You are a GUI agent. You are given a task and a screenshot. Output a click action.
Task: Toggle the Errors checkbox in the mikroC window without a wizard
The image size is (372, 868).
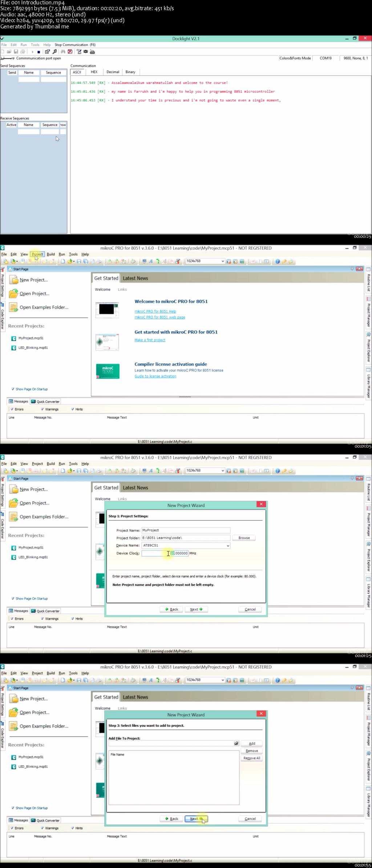point(12,409)
